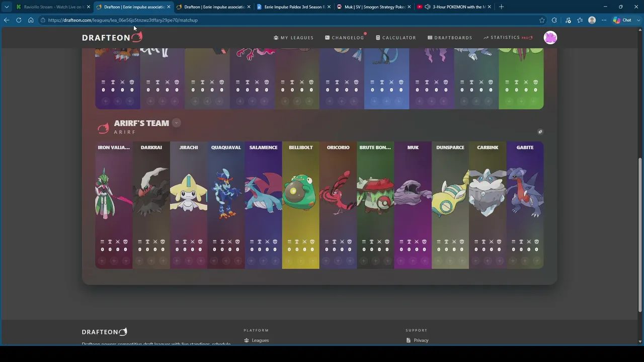Image resolution: width=644 pixels, height=362 pixels.
Task: Open My Leagues in the navigation
Action: (293, 38)
